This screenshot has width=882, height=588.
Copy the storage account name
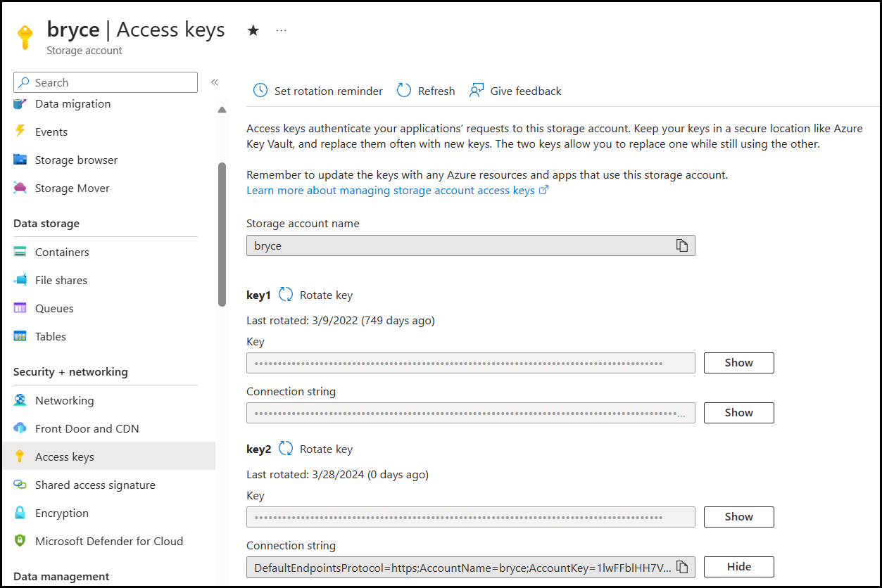coord(681,245)
